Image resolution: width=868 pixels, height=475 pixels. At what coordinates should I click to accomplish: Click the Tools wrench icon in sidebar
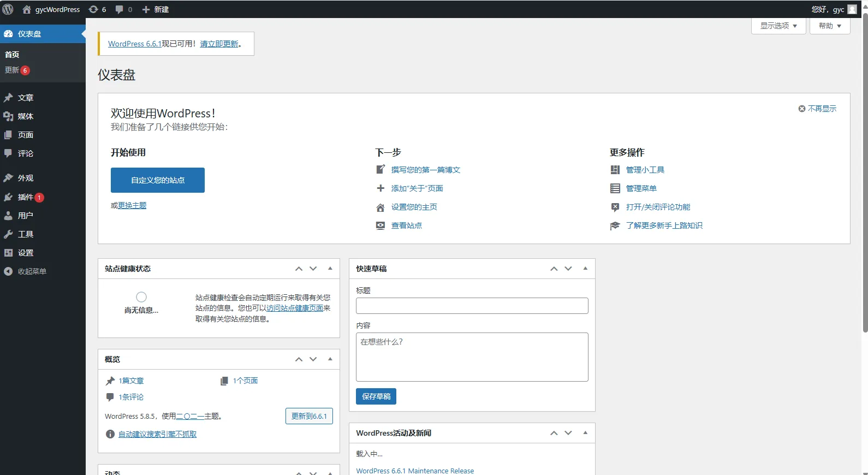[x=8, y=234]
